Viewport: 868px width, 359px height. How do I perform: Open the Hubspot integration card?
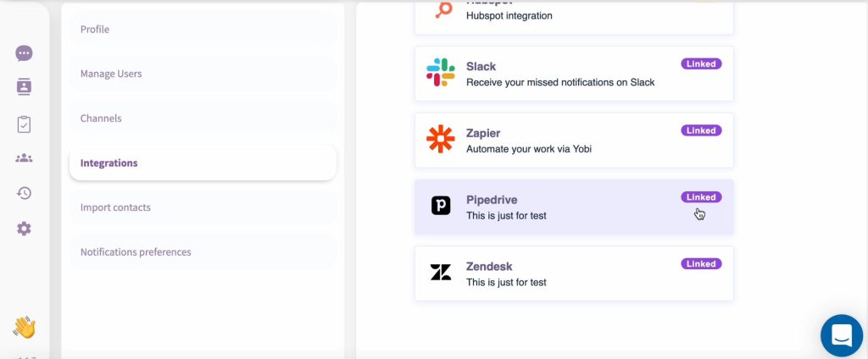coord(574,17)
